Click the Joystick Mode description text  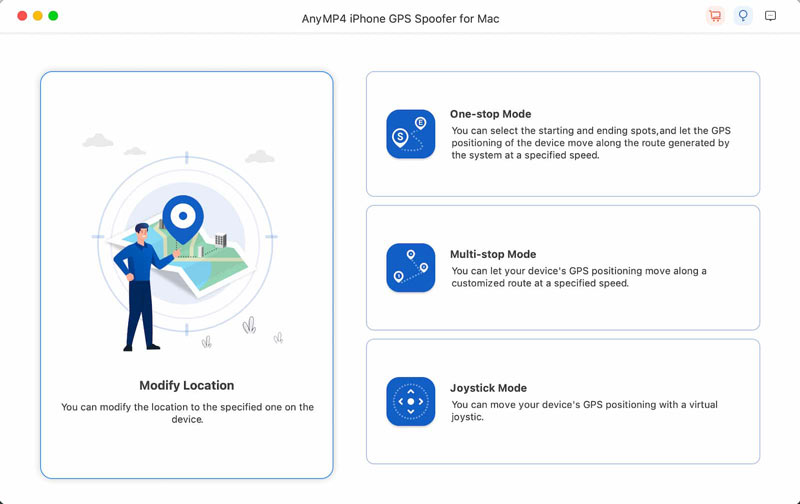tap(584, 411)
